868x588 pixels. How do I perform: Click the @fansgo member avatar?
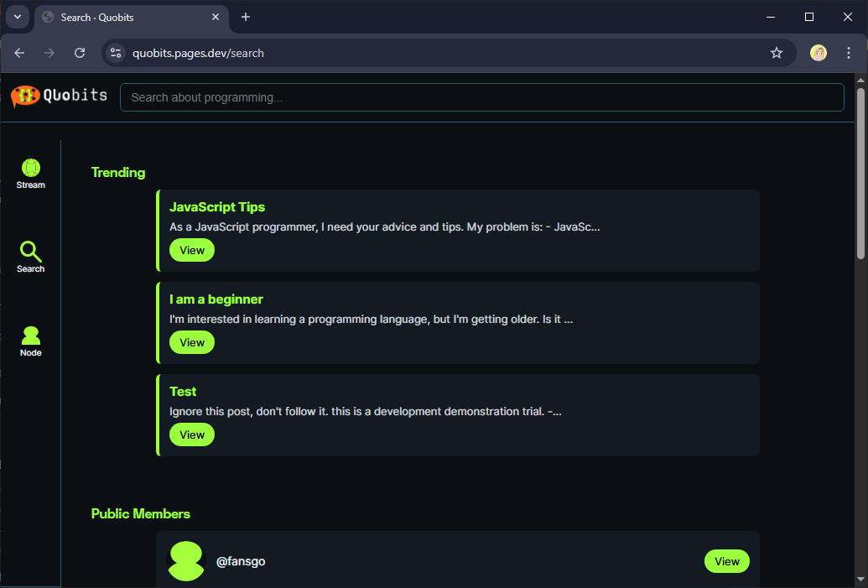tap(187, 561)
